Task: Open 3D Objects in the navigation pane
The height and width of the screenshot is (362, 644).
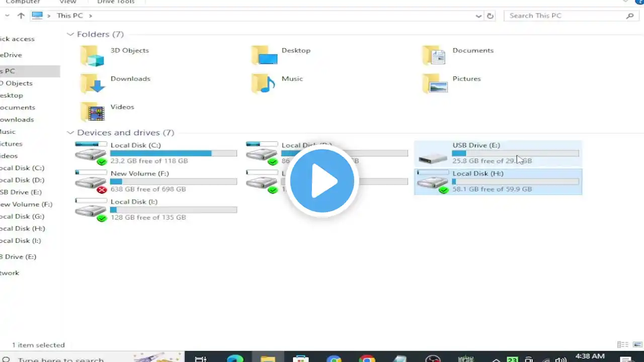Action: pyautogui.click(x=16, y=83)
